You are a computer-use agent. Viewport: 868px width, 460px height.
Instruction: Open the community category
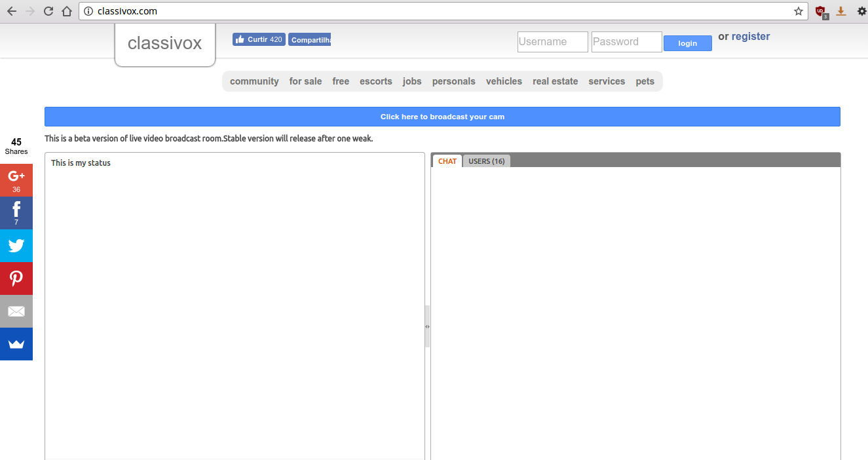254,81
